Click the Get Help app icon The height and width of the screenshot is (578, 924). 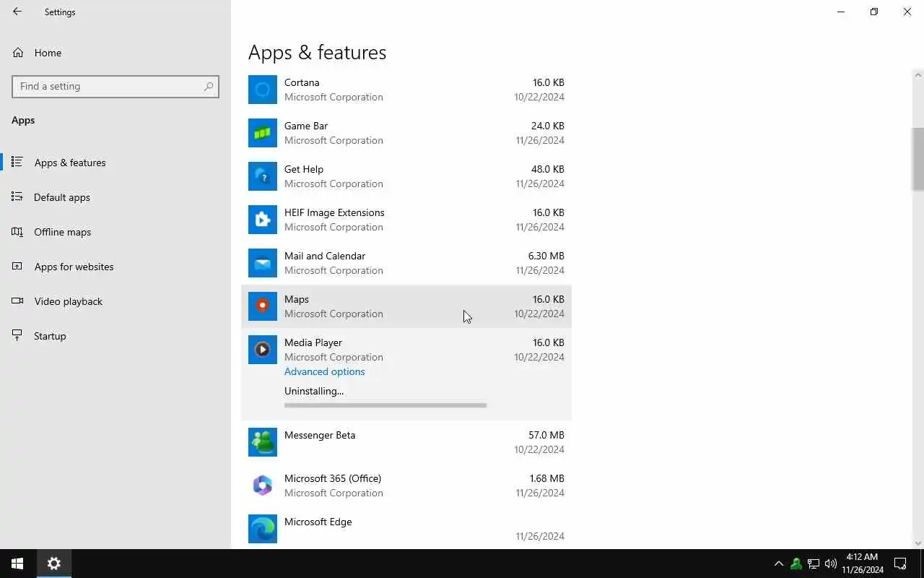(x=263, y=176)
